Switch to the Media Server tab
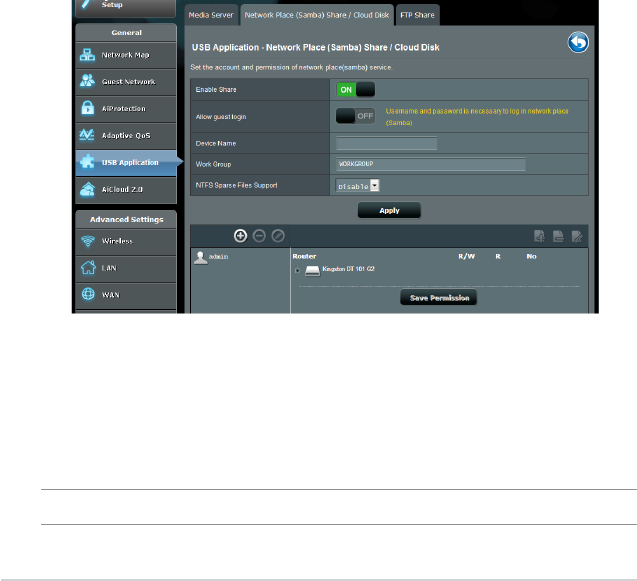Image resolution: width=637 pixels, height=581 pixels. click(x=211, y=15)
